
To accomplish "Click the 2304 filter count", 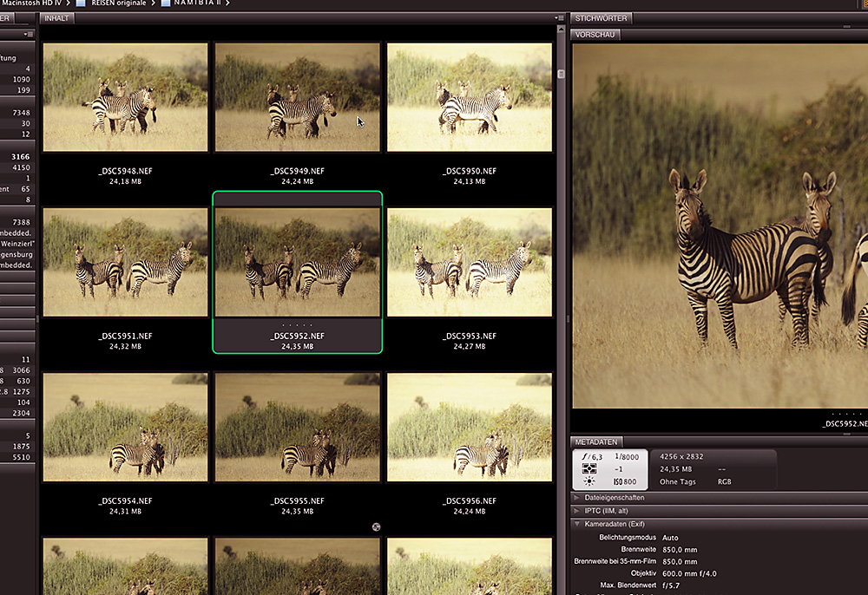I will pos(22,413).
